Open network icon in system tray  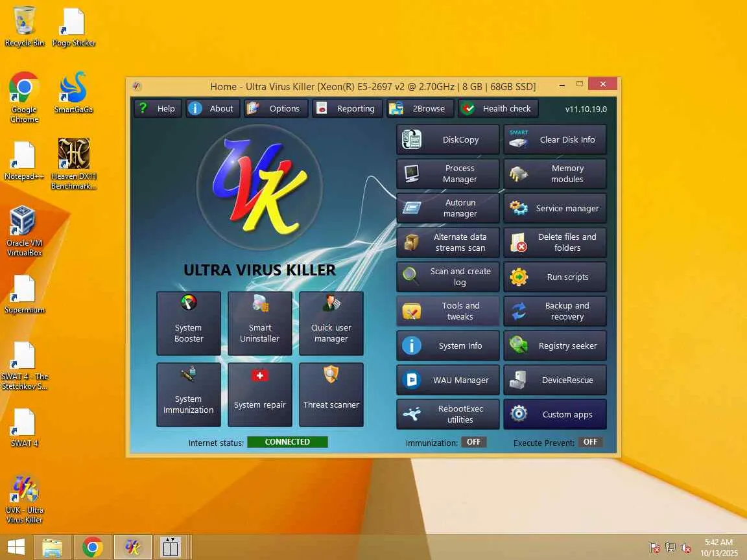click(670, 548)
